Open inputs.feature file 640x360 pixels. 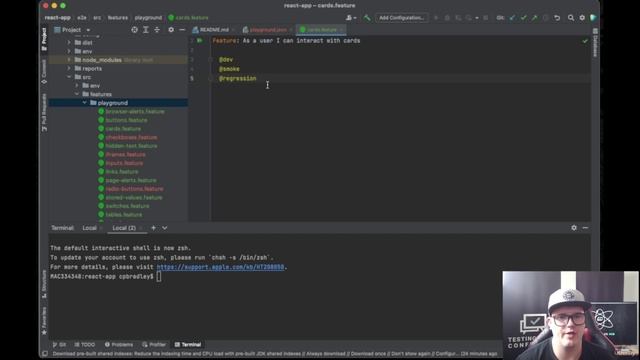pyautogui.click(x=124, y=163)
